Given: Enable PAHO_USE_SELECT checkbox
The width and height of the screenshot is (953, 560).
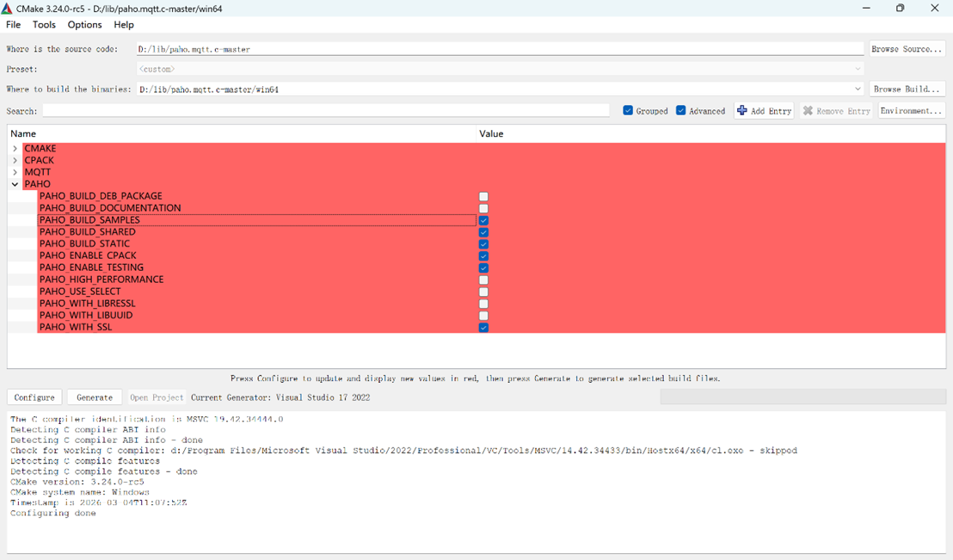Looking at the screenshot, I should (483, 292).
